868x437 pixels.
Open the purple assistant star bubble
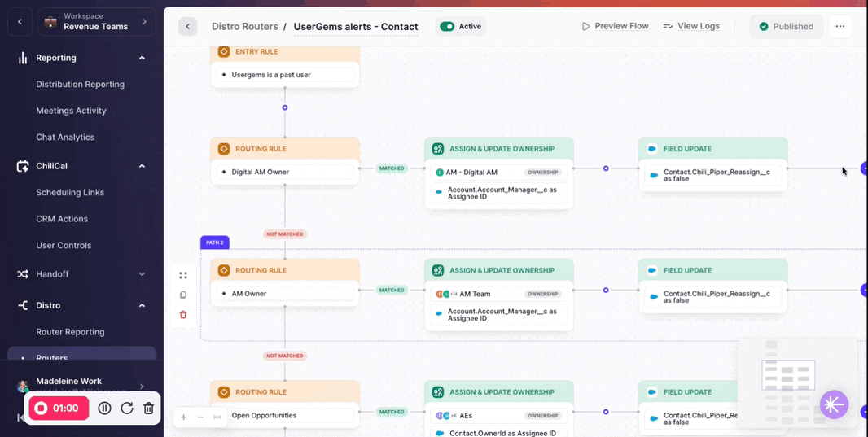tap(835, 404)
